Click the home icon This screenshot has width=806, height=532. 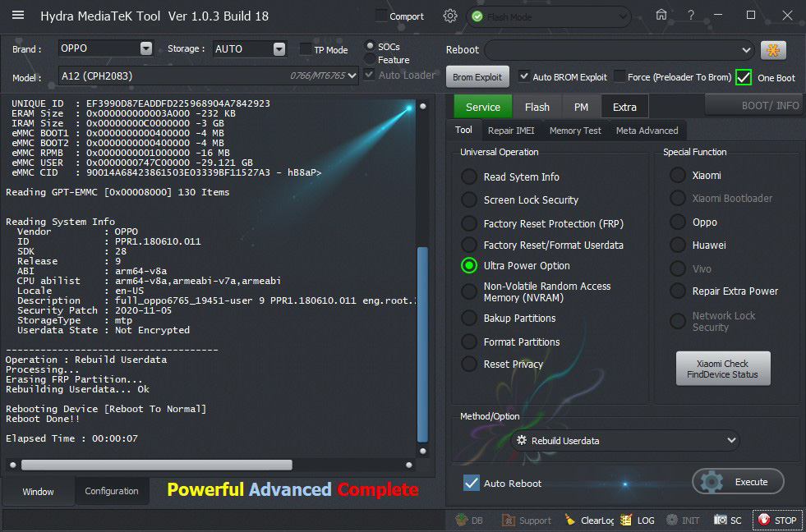click(x=661, y=15)
